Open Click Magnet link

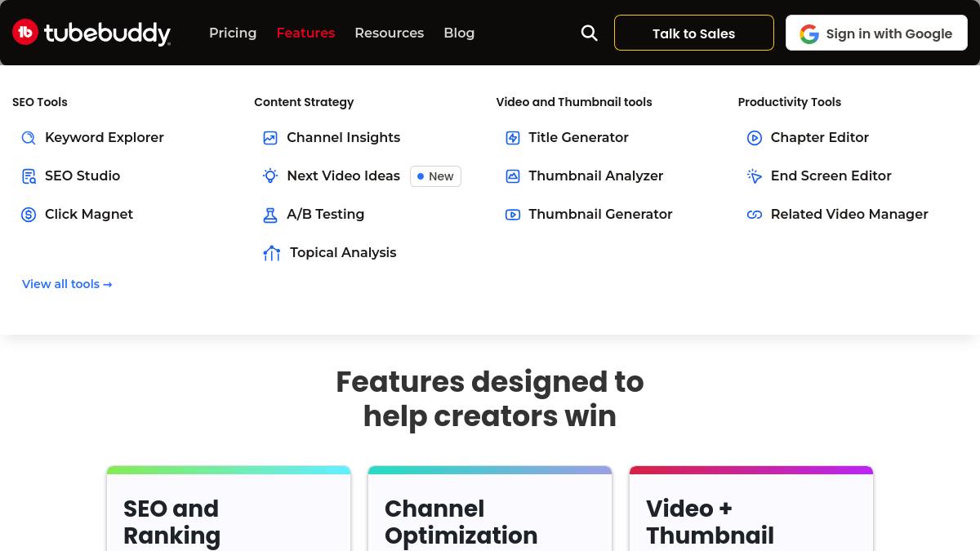coord(89,214)
